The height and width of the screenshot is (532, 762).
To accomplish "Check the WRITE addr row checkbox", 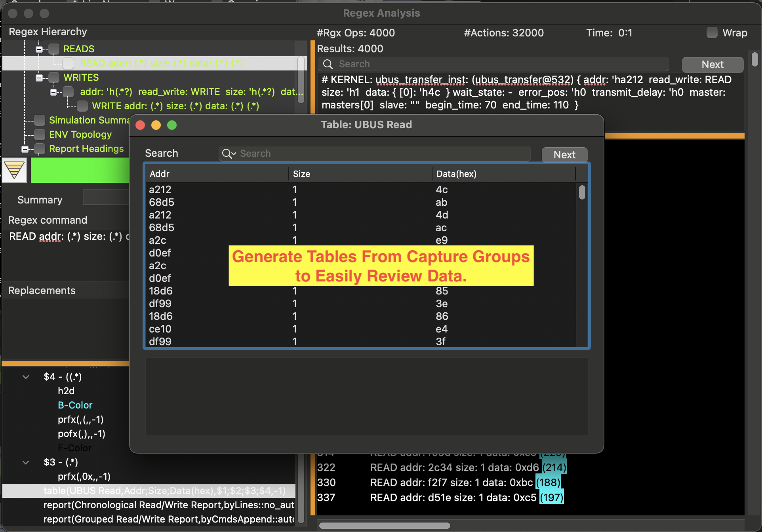I will pyautogui.click(x=82, y=106).
